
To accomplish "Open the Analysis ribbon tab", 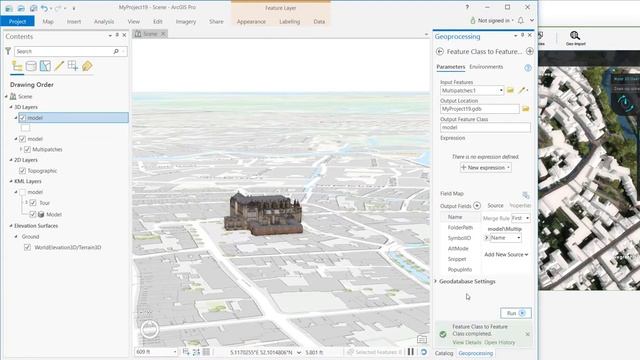I will point(104,22).
